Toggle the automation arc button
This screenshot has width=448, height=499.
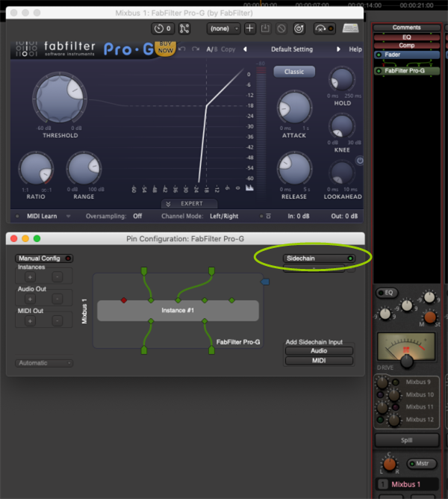coord(324,28)
